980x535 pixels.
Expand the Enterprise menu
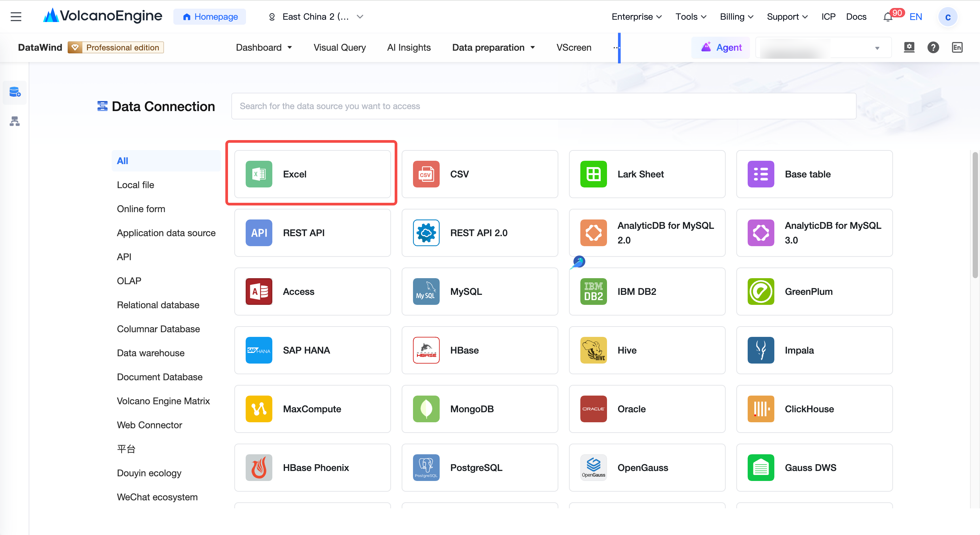coord(636,17)
